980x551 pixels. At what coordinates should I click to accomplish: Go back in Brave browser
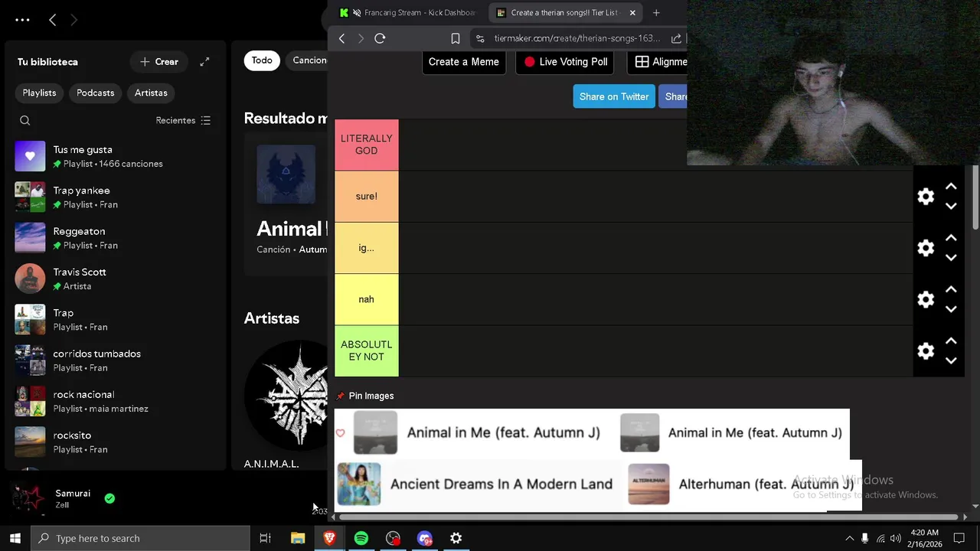(342, 38)
